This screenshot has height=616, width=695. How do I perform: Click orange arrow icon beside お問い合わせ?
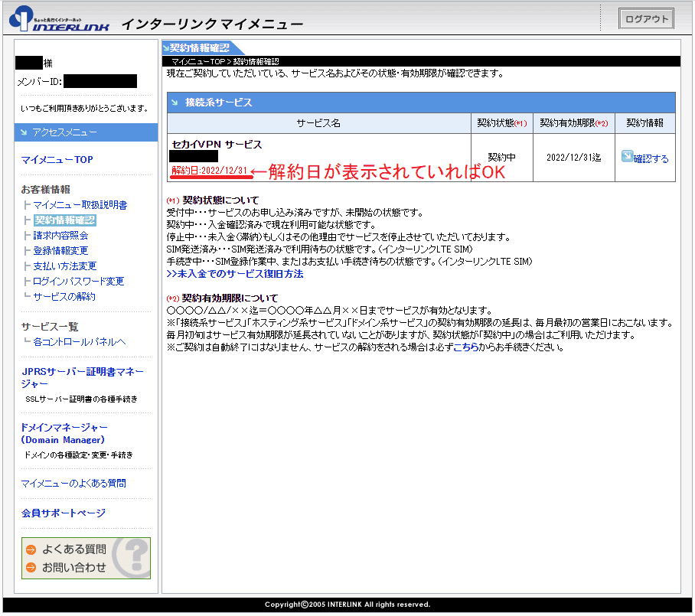(31, 568)
